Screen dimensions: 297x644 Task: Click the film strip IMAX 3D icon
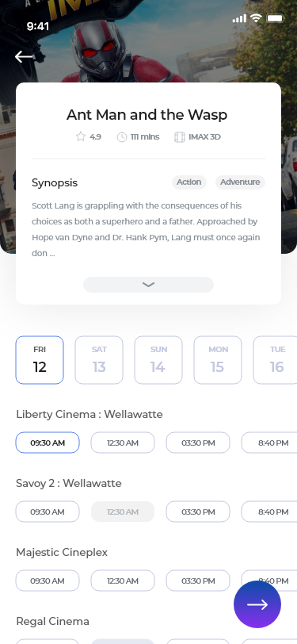(180, 137)
